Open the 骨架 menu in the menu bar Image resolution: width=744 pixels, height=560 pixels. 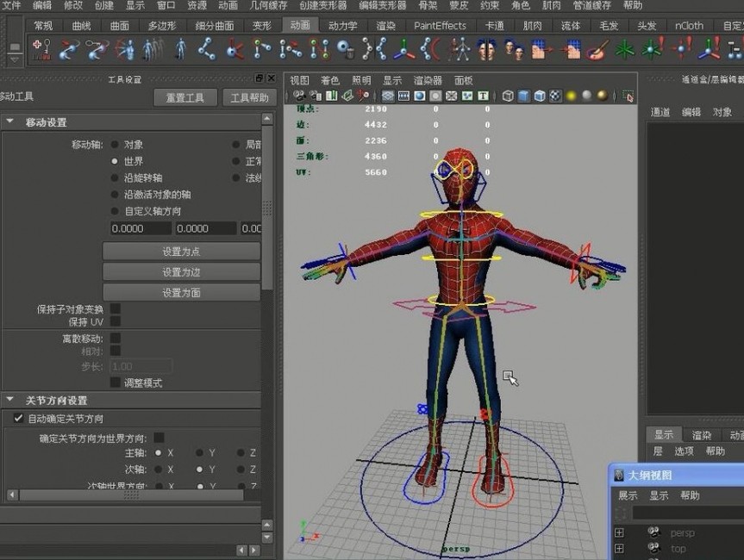428,5
